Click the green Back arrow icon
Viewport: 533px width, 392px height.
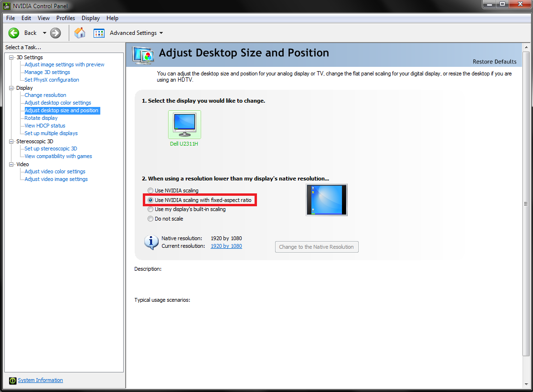[14, 33]
